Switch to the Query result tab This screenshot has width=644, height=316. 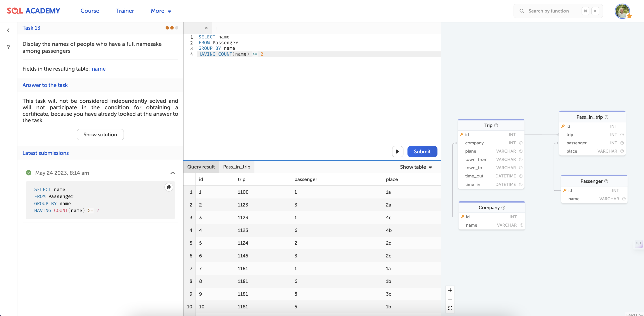point(201,167)
